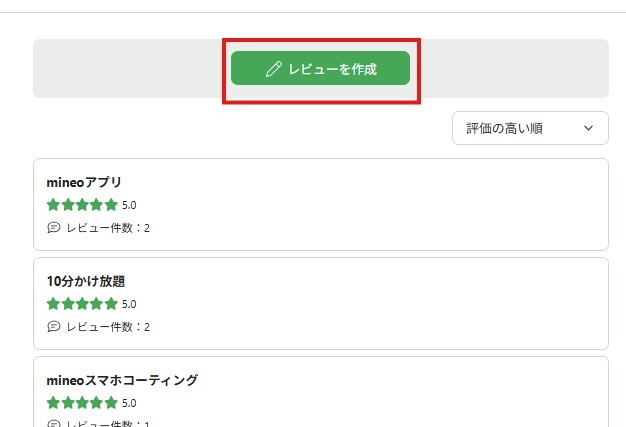Click the 5.0 score next to mineoアプリ stars
The height and width of the screenshot is (427, 626).
[x=129, y=205]
